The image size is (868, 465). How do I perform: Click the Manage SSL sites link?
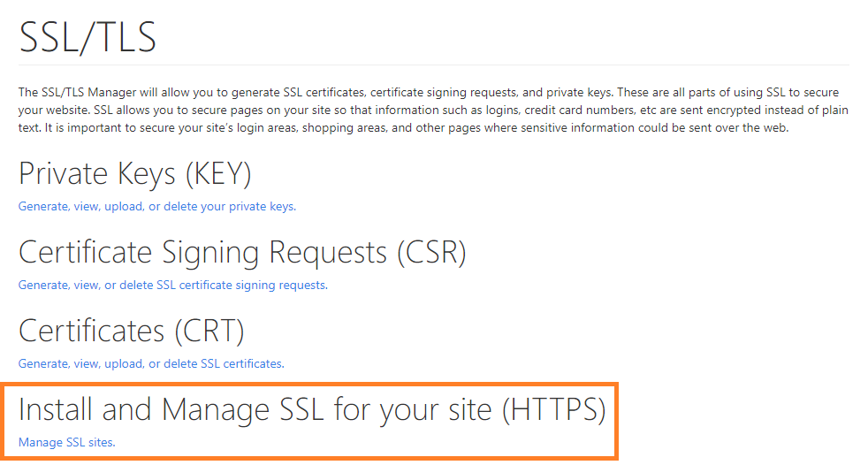tap(66, 442)
